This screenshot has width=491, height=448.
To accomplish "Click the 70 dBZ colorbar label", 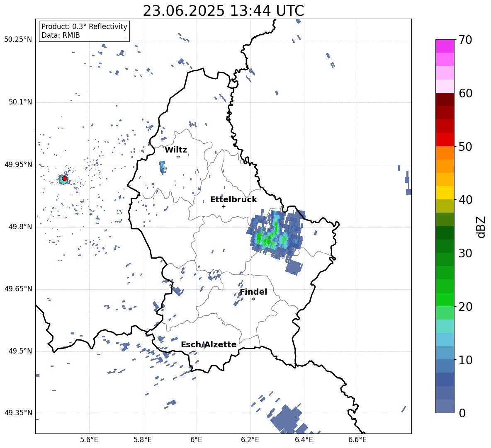I will pyautogui.click(x=465, y=40).
